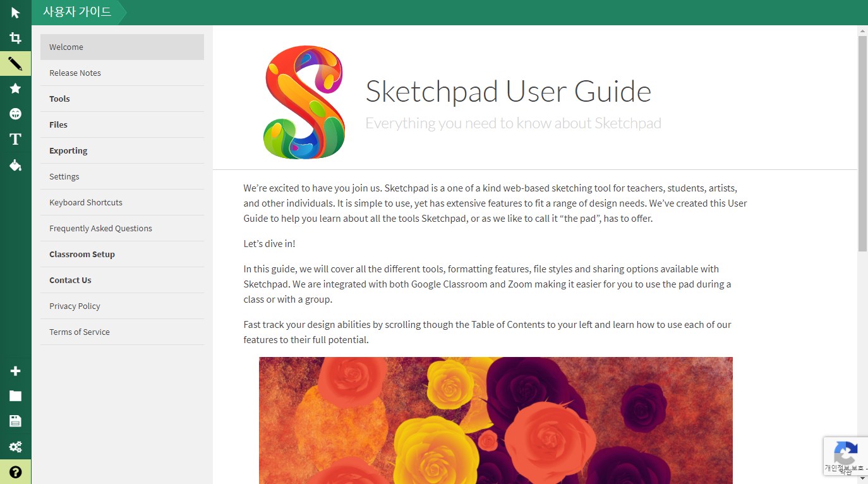
Task: Click the Sketchpad User Guide heading
Action: pyautogui.click(x=509, y=91)
